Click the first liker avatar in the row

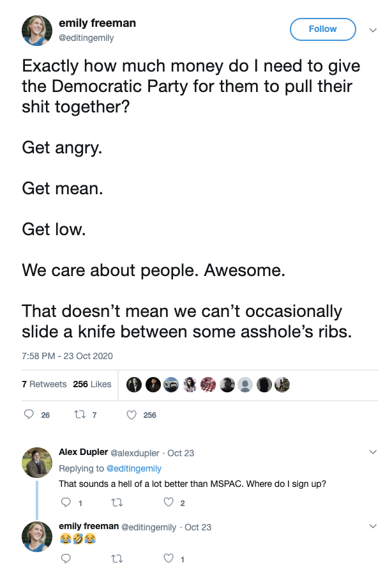tap(134, 385)
